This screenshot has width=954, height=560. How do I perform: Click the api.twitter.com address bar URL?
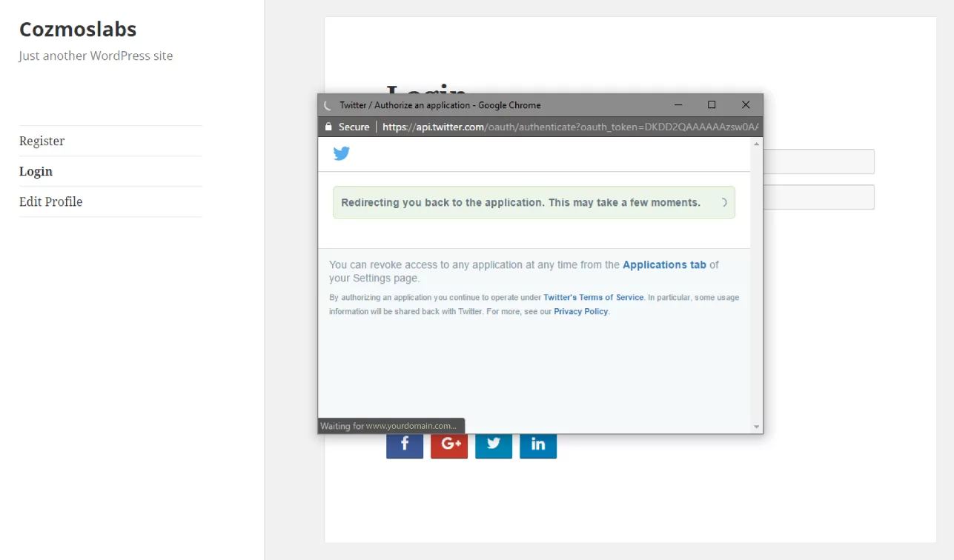570,127
